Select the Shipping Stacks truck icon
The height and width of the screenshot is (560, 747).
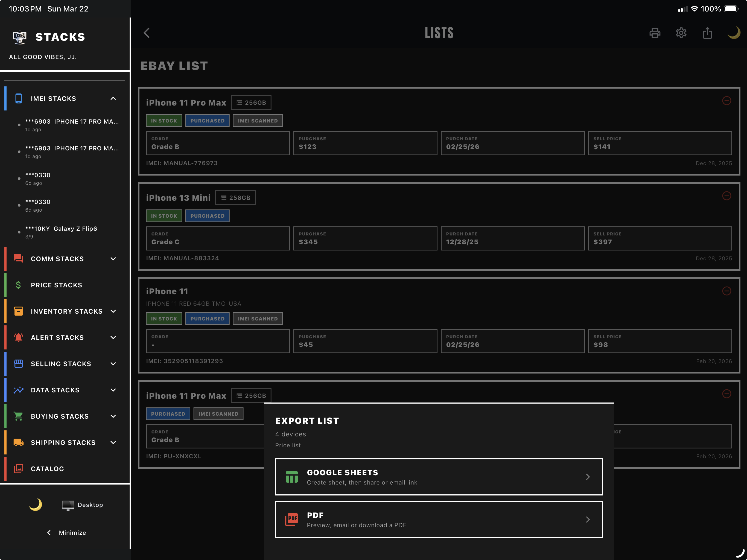[x=18, y=442]
